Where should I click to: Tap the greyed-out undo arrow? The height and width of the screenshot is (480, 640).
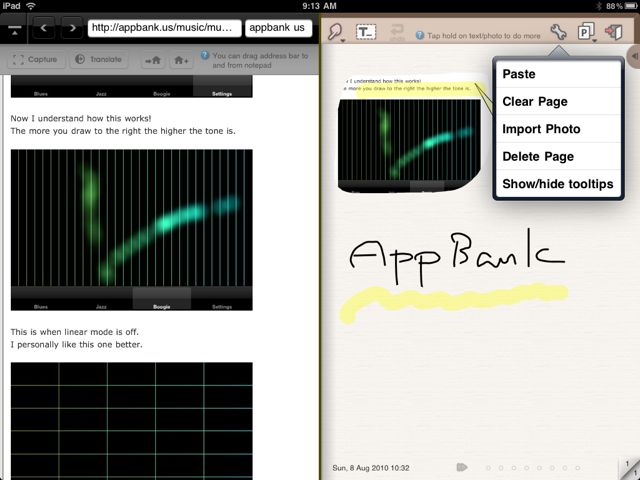click(396, 32)
